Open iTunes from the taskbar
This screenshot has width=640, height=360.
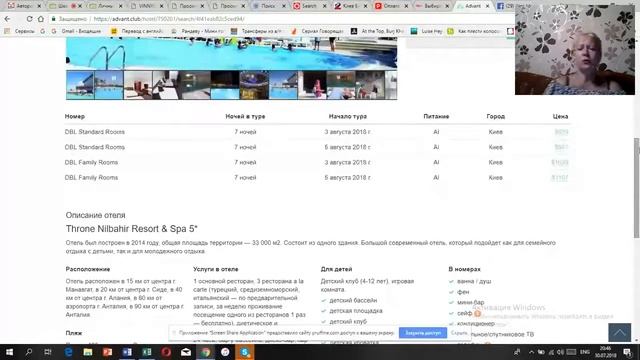tap(225, 352)
